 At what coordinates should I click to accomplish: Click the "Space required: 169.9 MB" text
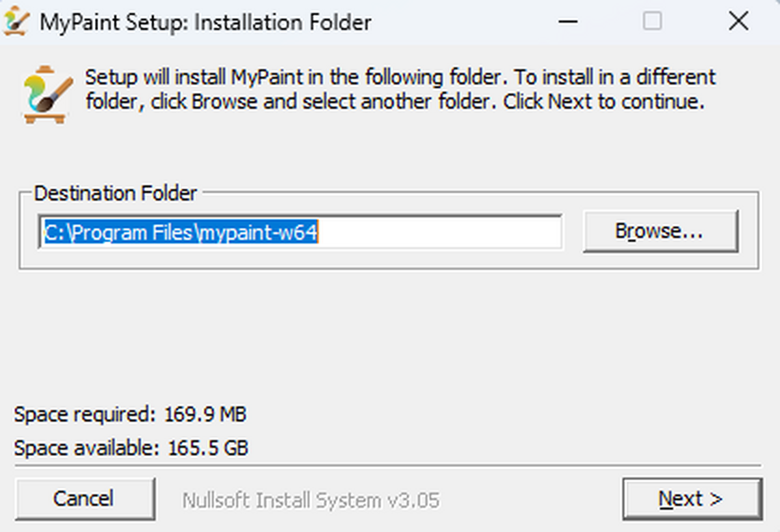[x=130, y=414]
